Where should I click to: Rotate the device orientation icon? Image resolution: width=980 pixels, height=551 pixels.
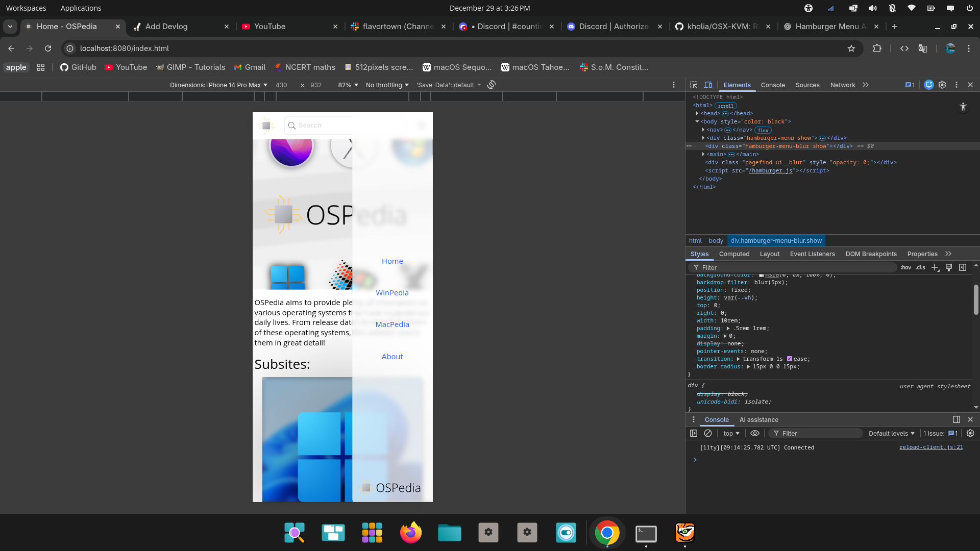click(492, 85)
